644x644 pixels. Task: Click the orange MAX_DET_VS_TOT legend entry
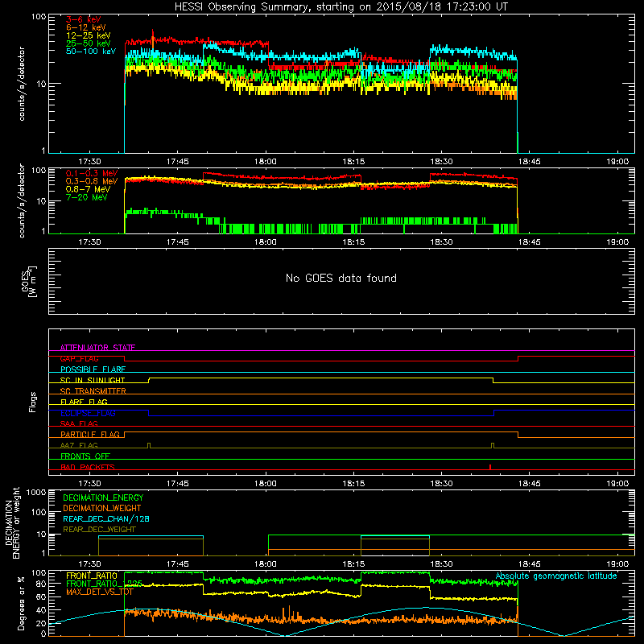(x=100, y=592)
